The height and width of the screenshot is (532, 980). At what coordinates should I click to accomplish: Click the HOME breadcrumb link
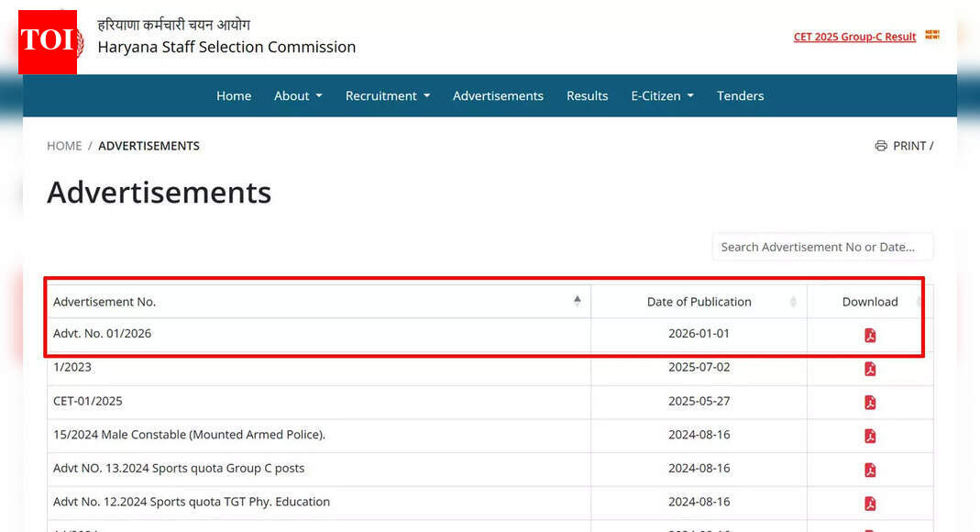click(64, 146)
